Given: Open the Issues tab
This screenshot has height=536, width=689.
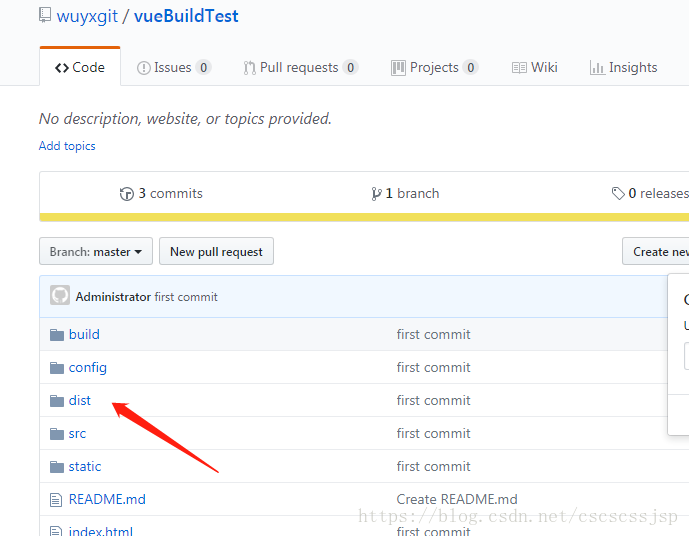Looking at the screenshot, I should click(x=174, y=67).
